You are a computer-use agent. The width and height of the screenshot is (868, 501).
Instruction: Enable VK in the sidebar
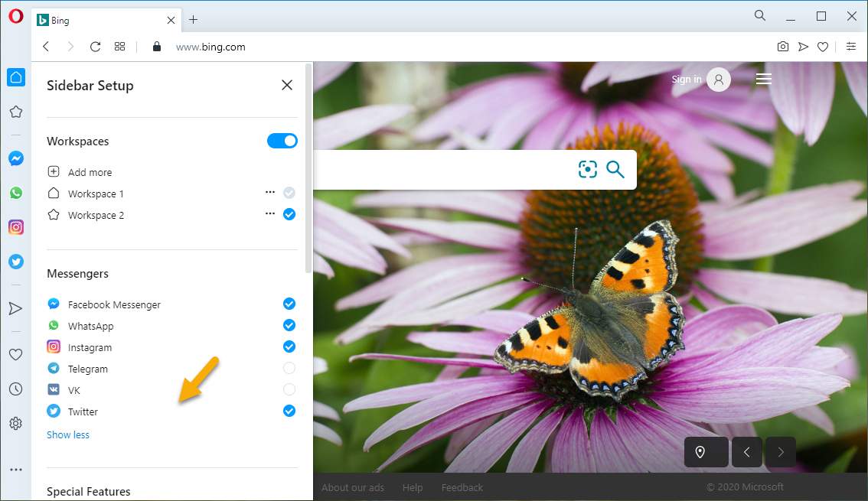[x=289, y=389]
